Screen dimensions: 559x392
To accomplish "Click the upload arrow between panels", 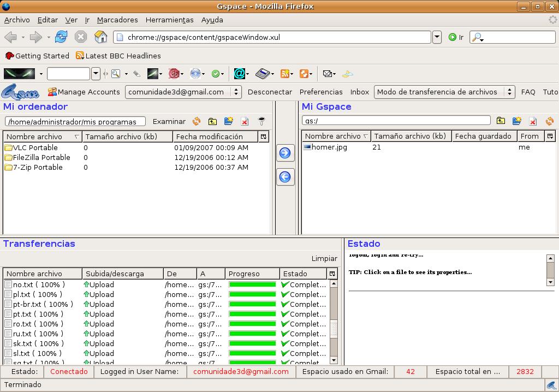I will 285,153.
